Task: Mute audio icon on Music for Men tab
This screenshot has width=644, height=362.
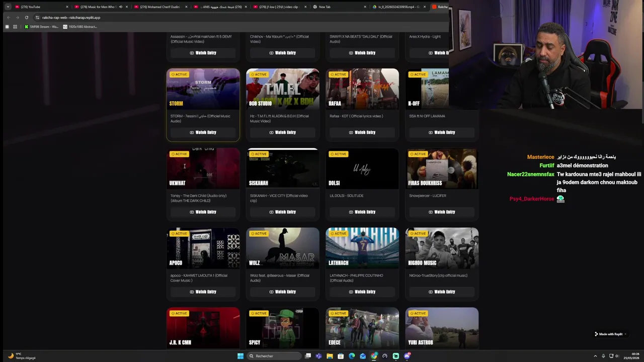Action: point(120,7)
